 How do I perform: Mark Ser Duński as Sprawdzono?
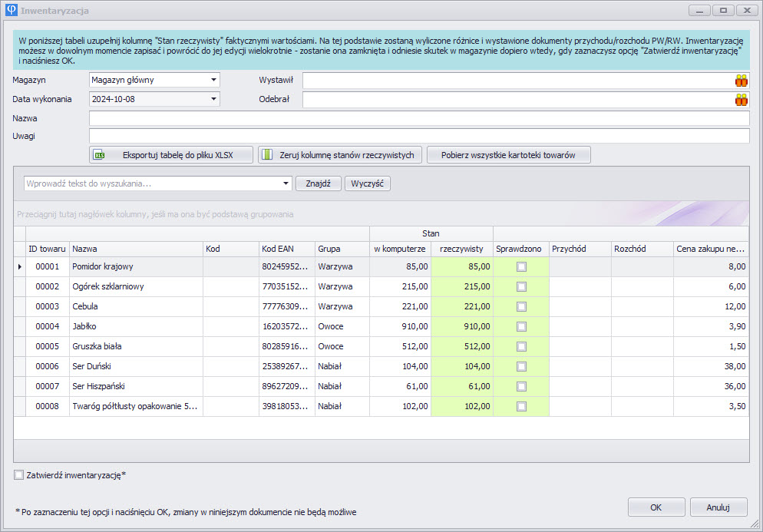click(x=521, y=366)
